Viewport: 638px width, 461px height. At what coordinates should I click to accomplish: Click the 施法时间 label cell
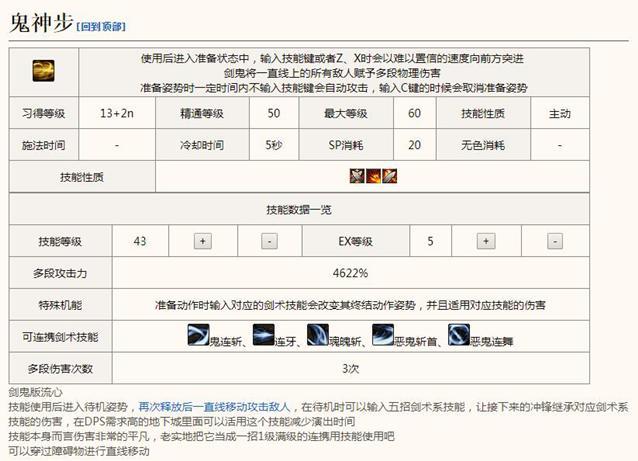[x=44, y=145]
